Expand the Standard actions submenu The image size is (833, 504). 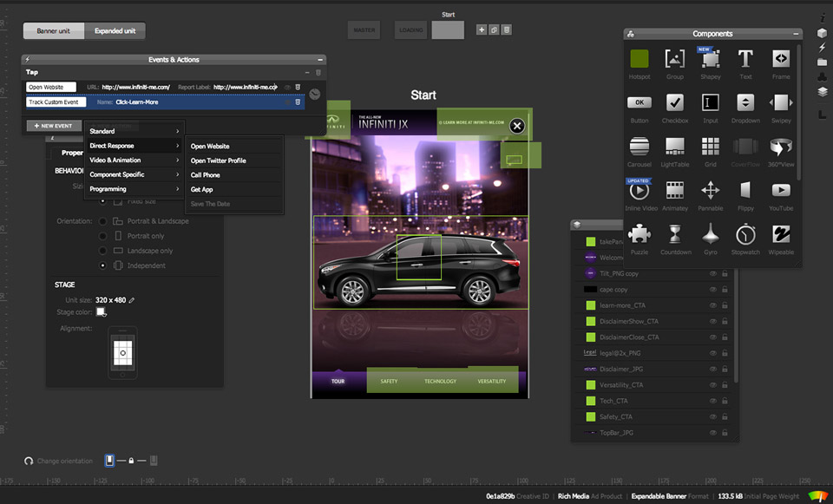[134, 131]
